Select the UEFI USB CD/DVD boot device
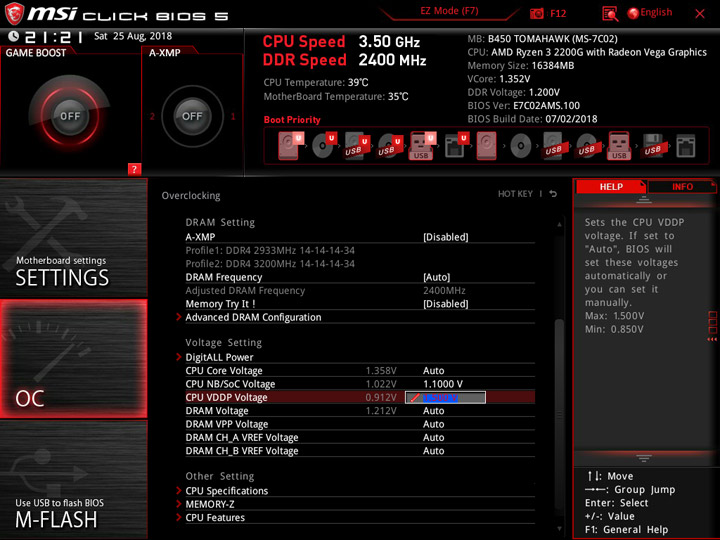Screen dimensions: 720x540 [x=390, y=146]
